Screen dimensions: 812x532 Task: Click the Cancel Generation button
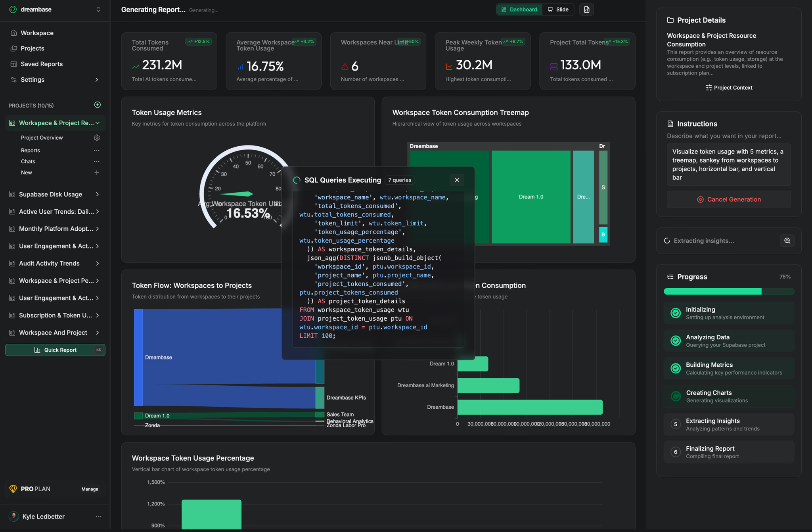tap(729, 199)
